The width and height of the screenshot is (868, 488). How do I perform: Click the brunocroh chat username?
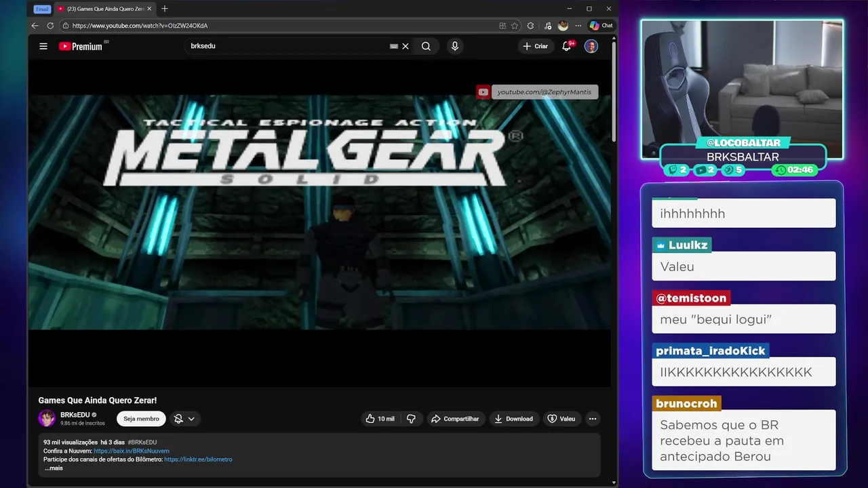click(686, 403)
